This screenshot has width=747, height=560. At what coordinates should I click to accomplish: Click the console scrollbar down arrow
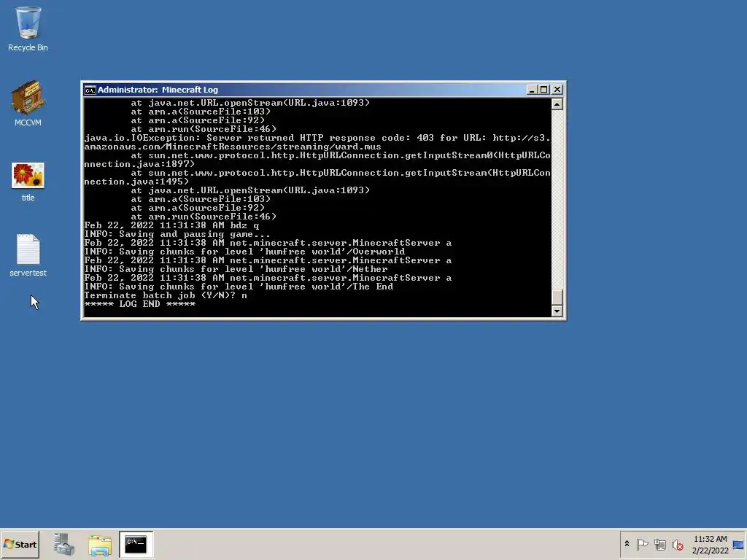557,311
